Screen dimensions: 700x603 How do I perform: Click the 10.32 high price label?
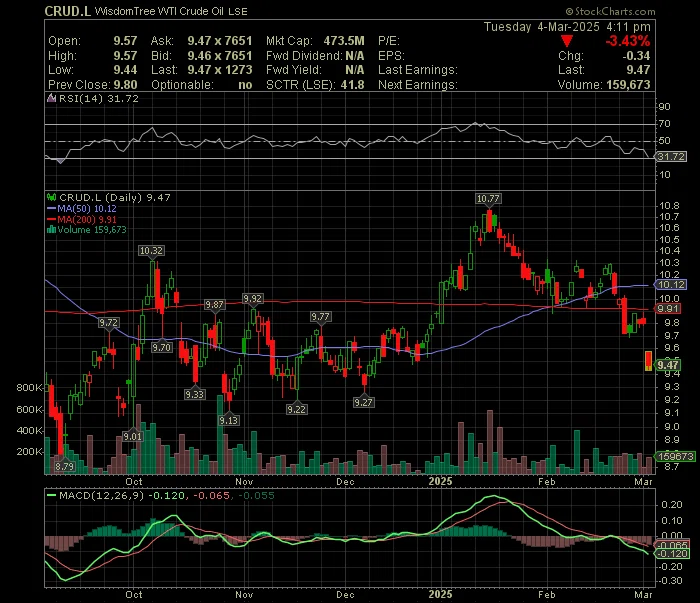click(151, 250)
